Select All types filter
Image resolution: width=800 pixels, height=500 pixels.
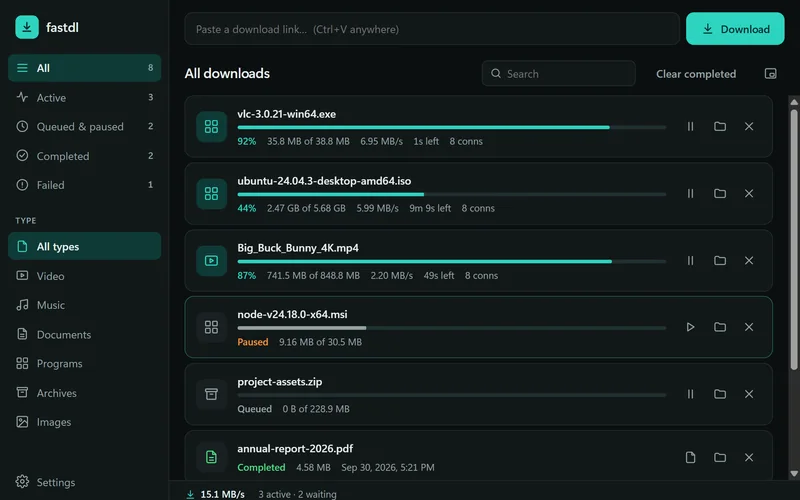coord(85,246)
